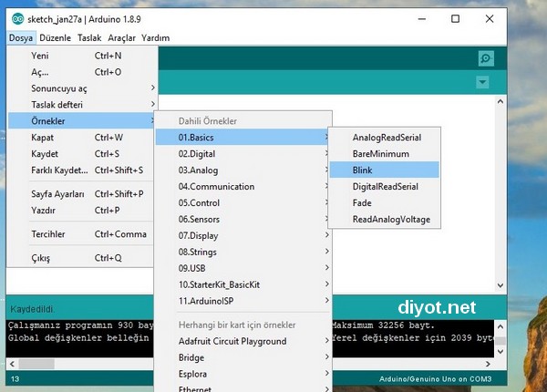Choose Kapat from the menu
This screenshot has height=392, width=547.
coord(81,138)
